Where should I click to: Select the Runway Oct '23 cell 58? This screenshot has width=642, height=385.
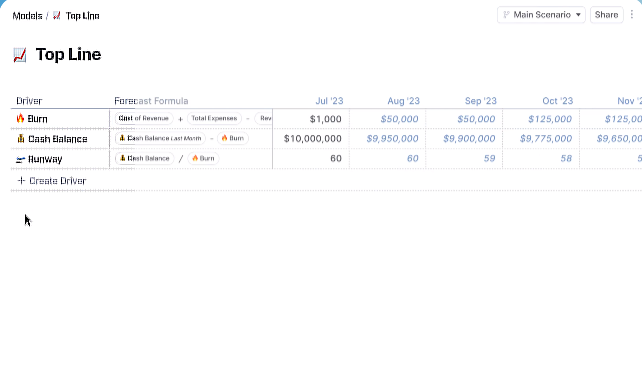coord(541,158)
